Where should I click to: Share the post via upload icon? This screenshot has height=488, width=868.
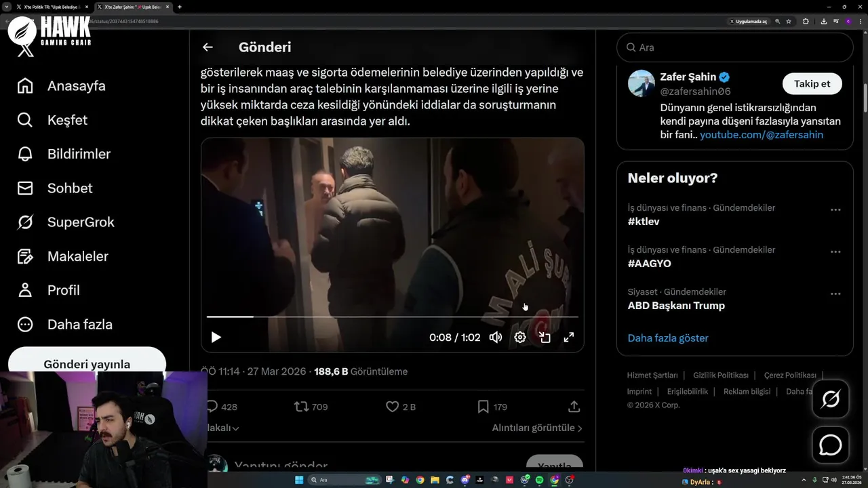click(x=574, y=407)
